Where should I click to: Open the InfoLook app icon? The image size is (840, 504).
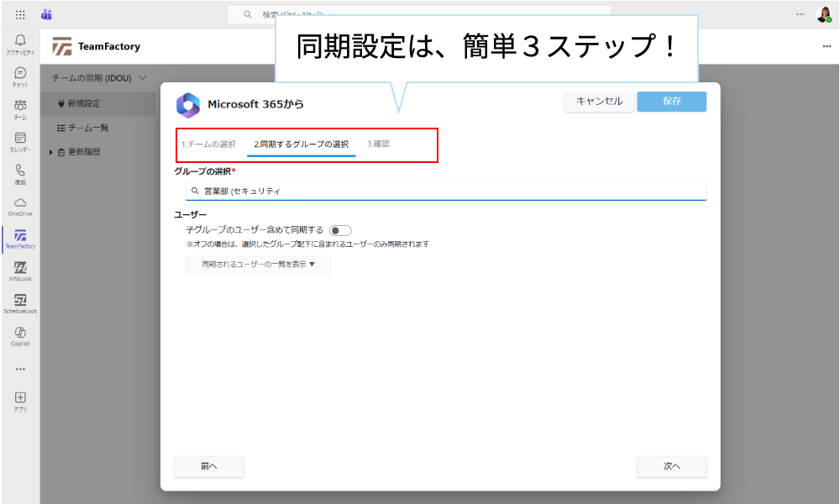(20, 270)
